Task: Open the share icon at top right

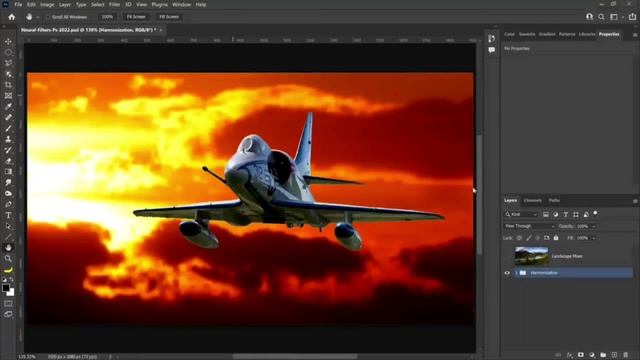Action: (632, 17)
